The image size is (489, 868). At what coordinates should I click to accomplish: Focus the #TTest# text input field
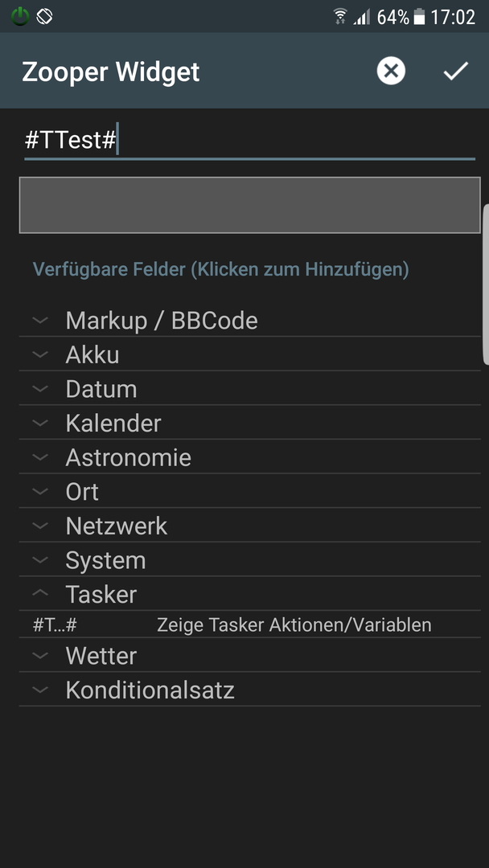(x=250, y=141)
